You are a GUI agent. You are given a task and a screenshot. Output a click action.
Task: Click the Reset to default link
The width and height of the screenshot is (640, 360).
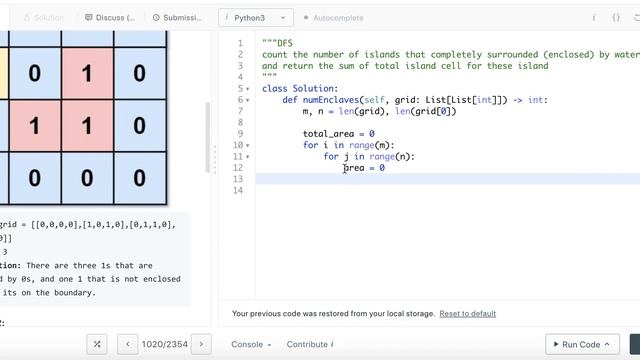click(467, 313)
